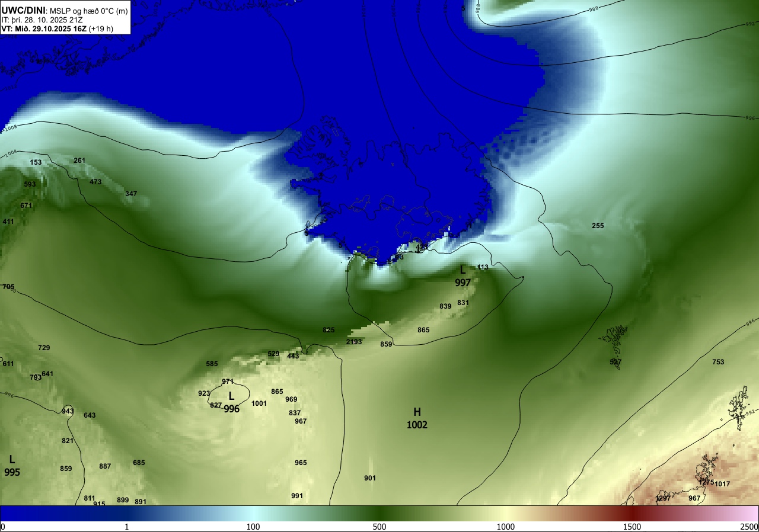Image resolution: width=759 pixels, height=532 pixels.
Task: Click the 'UWC/DINI' map title text
Action: 23,9
